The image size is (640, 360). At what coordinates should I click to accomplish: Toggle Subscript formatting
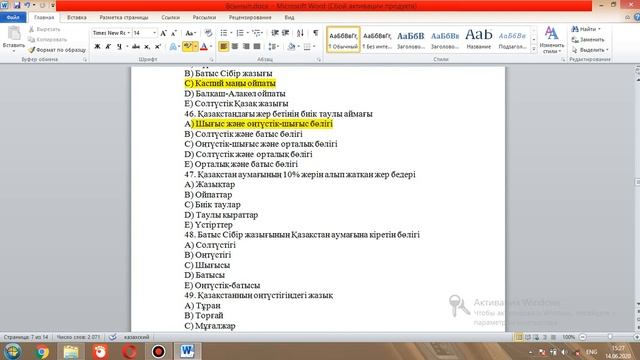[147, 47]
